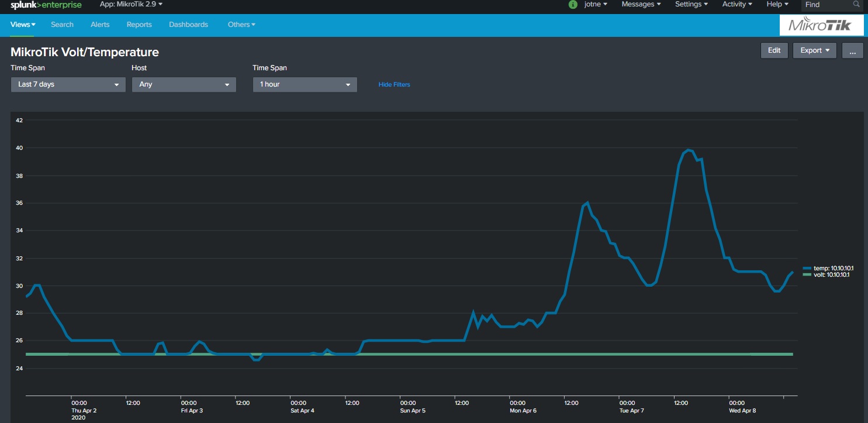This screenshot has width=868, height=423.
Task: Click the temp: 10.10.10.1 legend label
Action: pos(834,268)
